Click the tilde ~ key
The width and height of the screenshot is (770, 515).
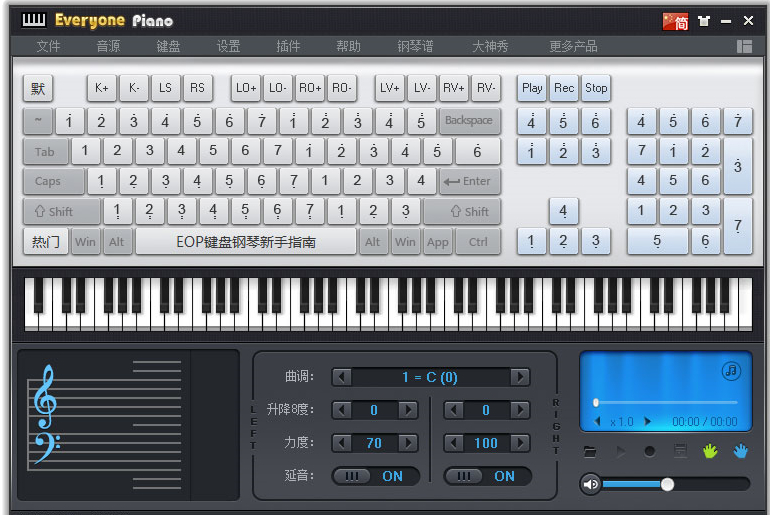(38, 121)
